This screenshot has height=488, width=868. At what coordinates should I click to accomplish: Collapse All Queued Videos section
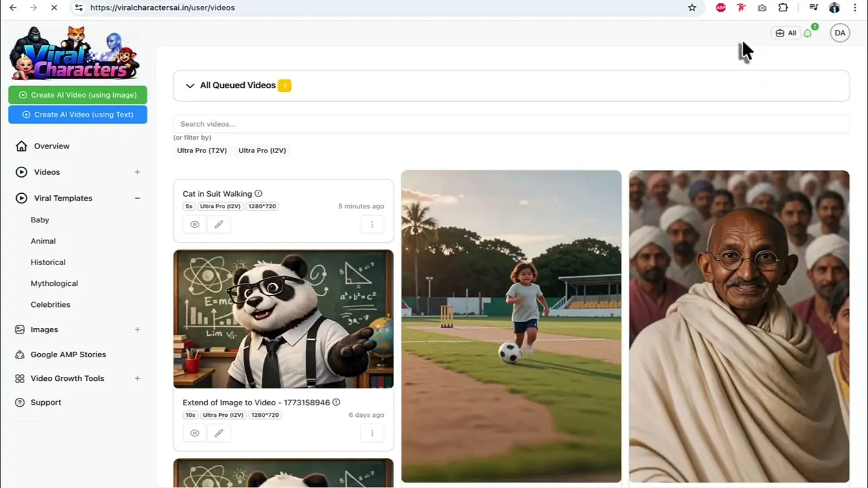pyautogui.click(x=190, y=85)
